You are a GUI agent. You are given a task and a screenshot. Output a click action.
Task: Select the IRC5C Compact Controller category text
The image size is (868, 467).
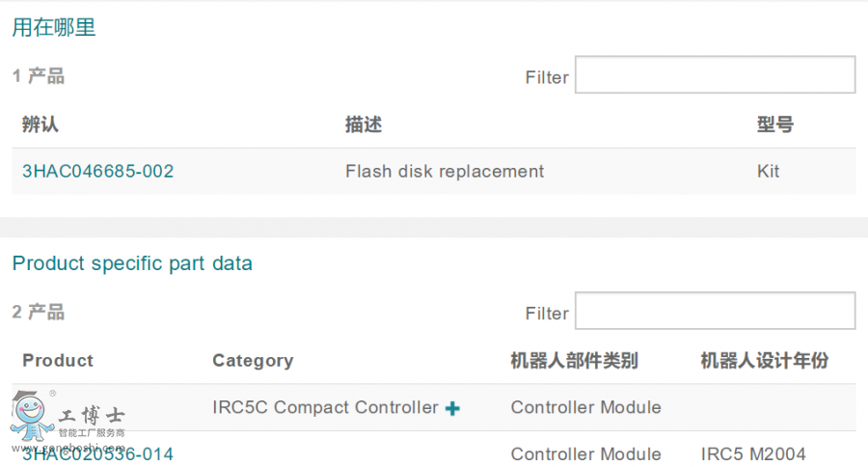tap(325, 407)
